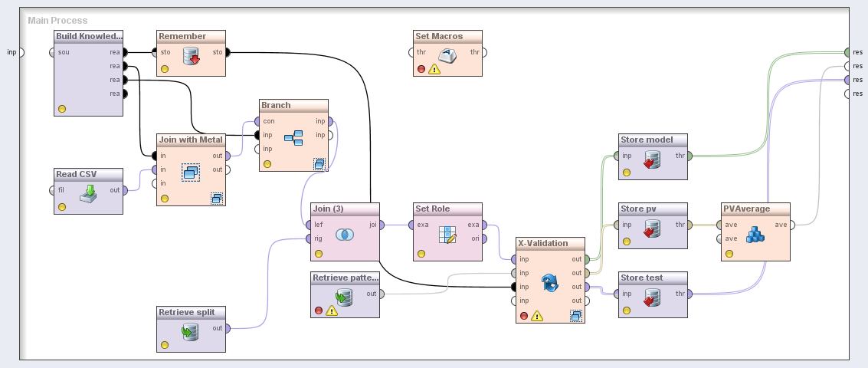This screenshot has width=868, height=368.
Task: Expand the Join with Metal subprocess corner icon
Action: click(x=217, y=199)
